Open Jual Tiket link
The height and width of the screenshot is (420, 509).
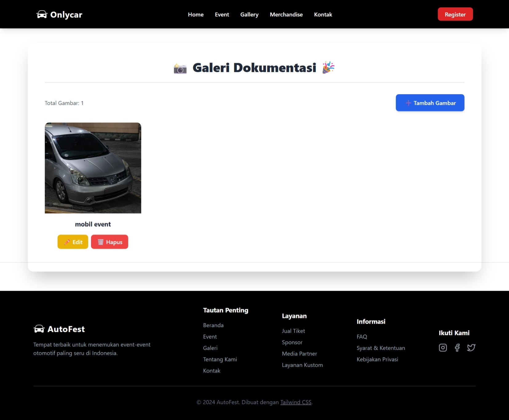point(293,331)
